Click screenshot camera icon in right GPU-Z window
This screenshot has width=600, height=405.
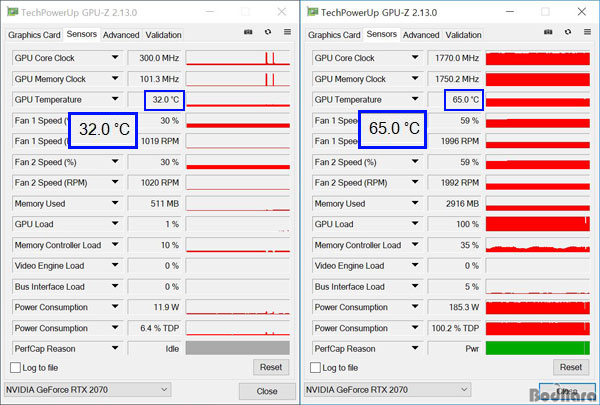[548, 32]
